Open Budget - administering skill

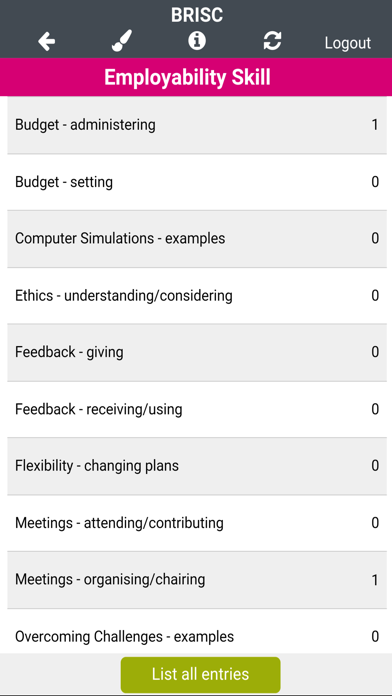[197, 125]
